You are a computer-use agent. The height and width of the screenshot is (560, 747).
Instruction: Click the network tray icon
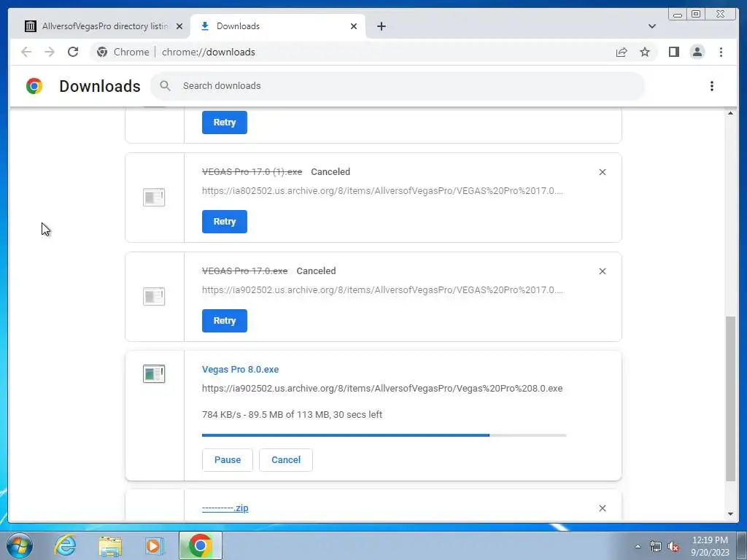[656, 546]
